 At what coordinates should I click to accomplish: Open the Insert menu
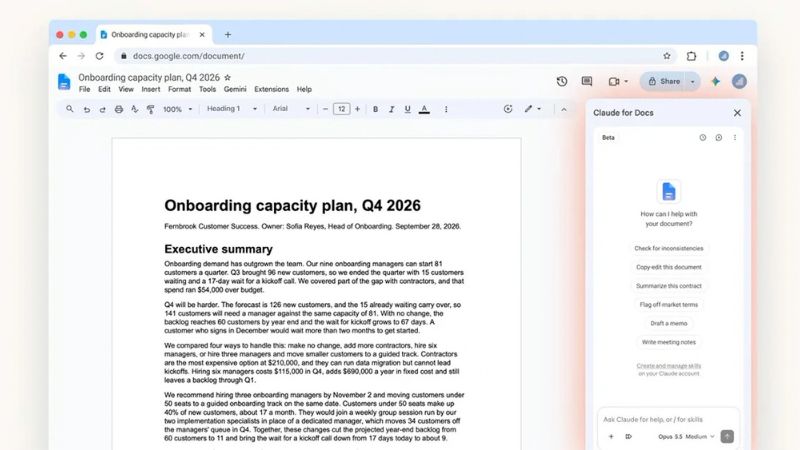(151, 89)
